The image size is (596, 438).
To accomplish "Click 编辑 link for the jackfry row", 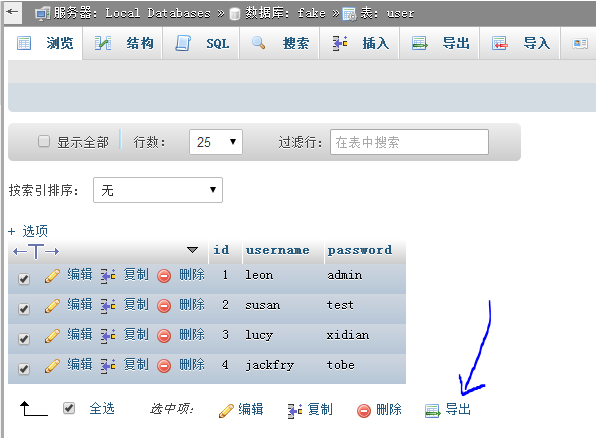I will click(x=80, y=365).
